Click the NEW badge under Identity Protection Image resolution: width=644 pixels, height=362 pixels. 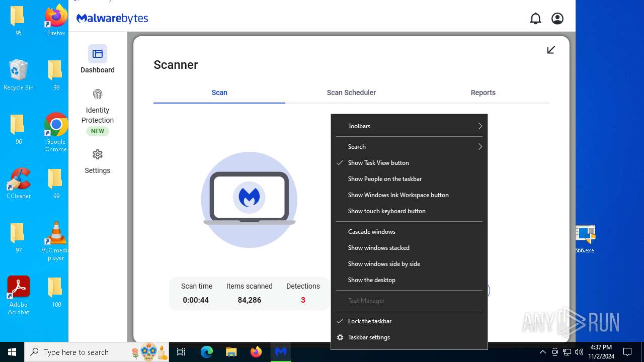pos(98,131)
